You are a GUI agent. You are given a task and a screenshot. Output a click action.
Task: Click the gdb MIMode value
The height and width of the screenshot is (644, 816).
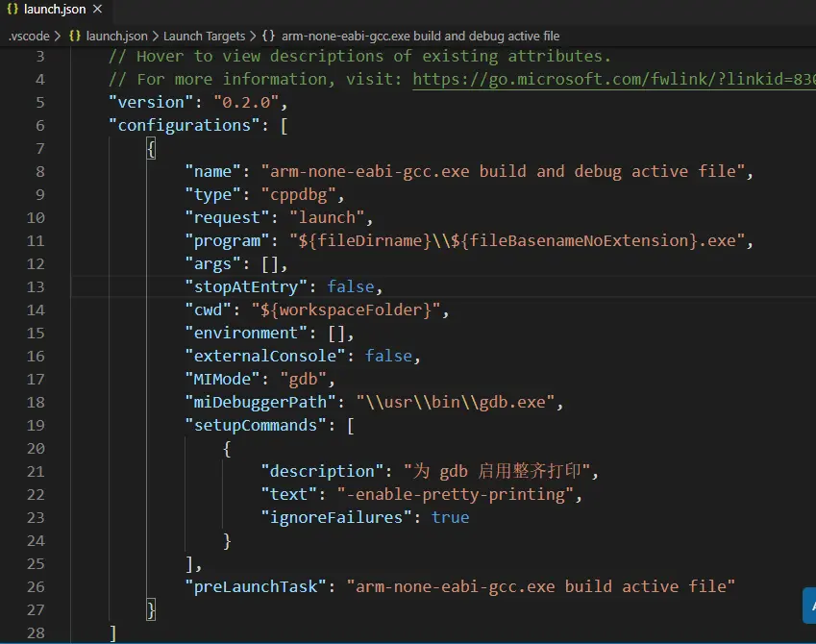306,379
